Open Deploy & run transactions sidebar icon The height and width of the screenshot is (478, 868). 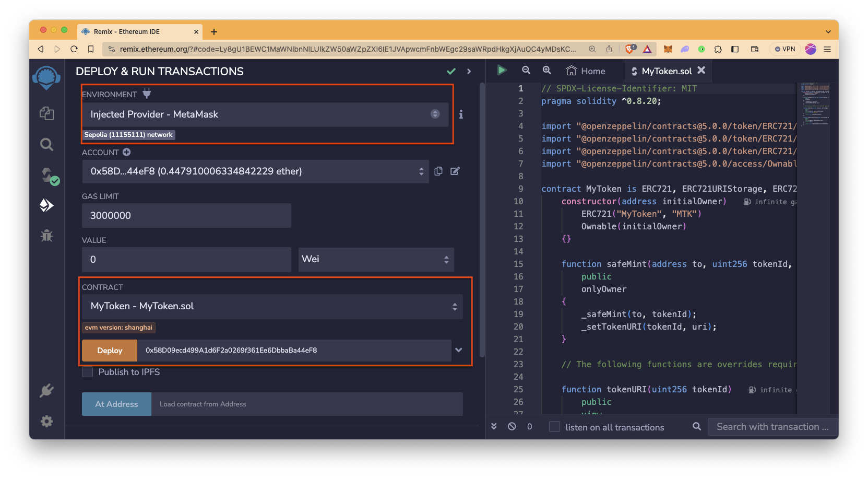coord(46,205)
